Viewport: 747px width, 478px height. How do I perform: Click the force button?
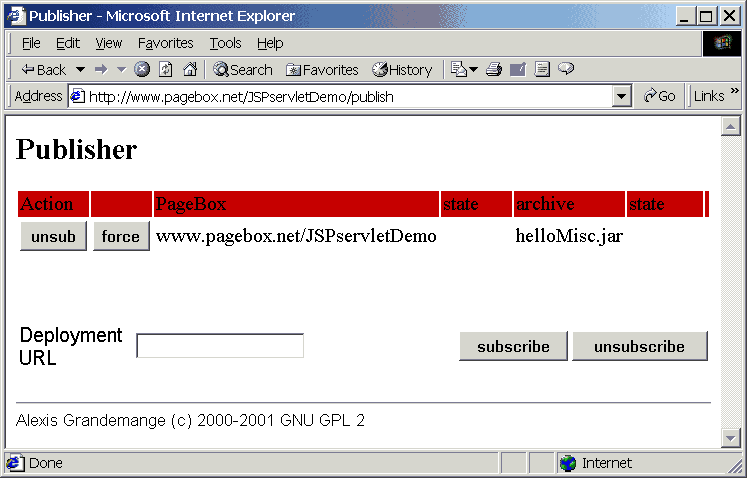121,236
